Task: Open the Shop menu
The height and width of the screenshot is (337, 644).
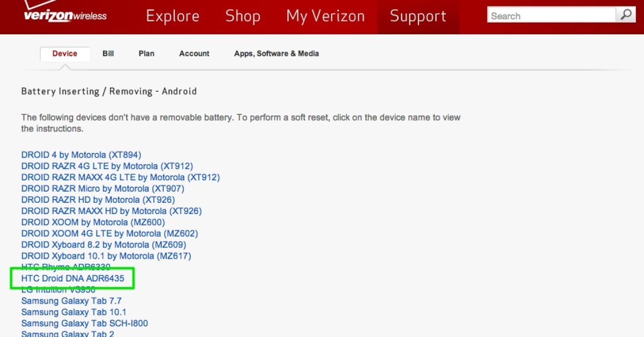Action: coord(243,16)
